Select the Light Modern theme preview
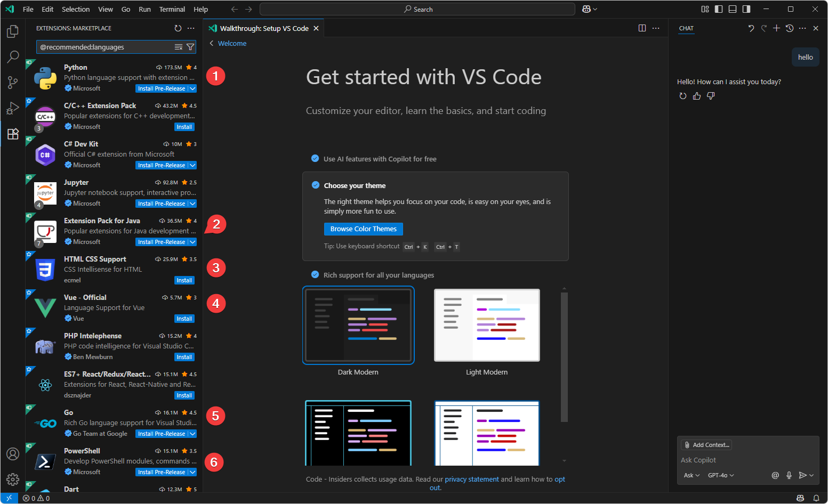Image resolution: width=828 pixels, height=504 pixels. [487, 325]
